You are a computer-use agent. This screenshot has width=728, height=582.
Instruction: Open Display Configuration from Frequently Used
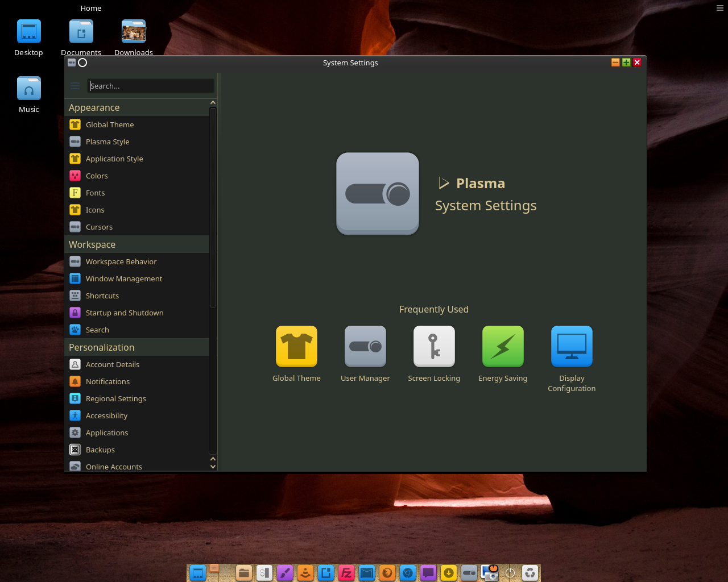tap(572, 347)
